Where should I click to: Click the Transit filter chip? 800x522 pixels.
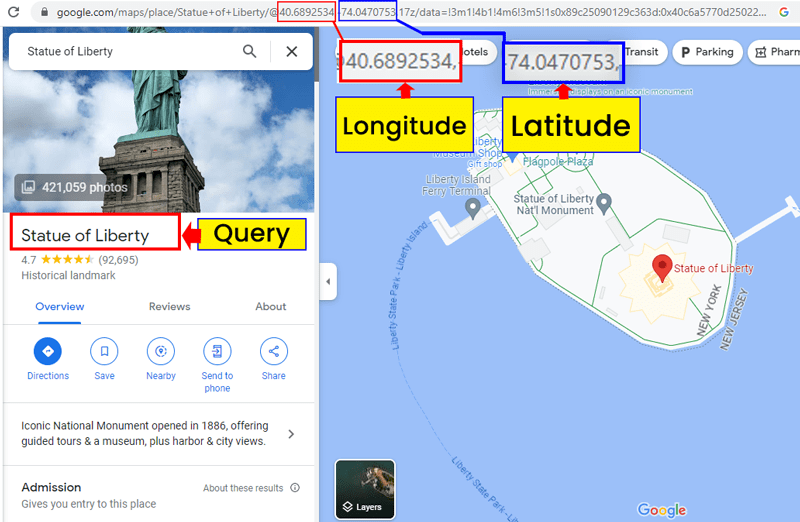point(643,52)
